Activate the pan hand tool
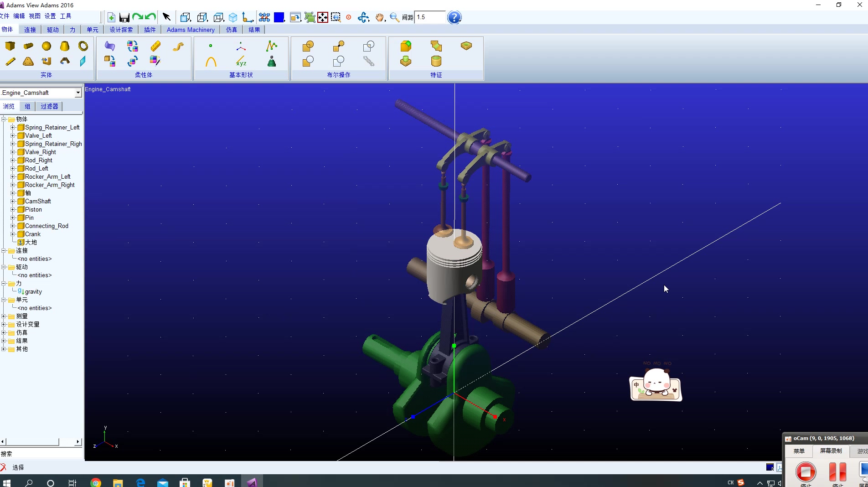The height and width of the screenshot is (487, 868). (379, 17)
